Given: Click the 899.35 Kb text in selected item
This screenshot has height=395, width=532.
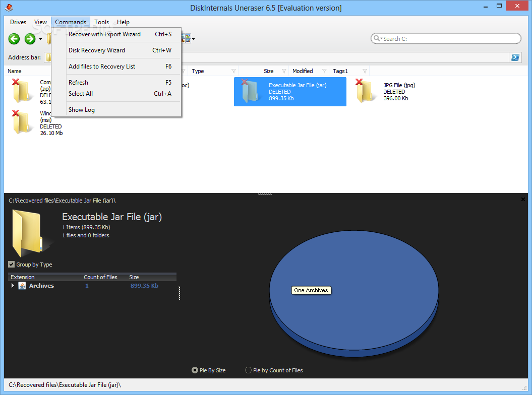Looking at the screenshot, I should (281, 98).
